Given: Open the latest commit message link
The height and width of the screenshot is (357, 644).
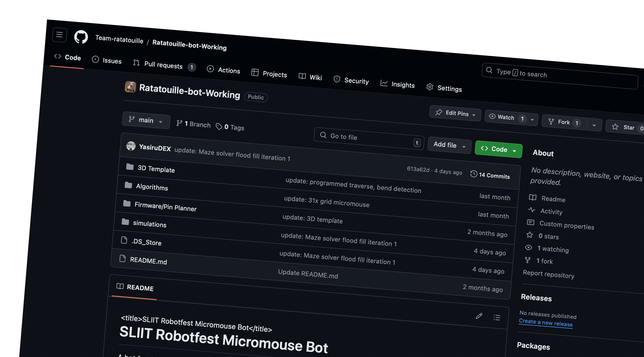Looking at the screenshot, I should click(232, 154).
